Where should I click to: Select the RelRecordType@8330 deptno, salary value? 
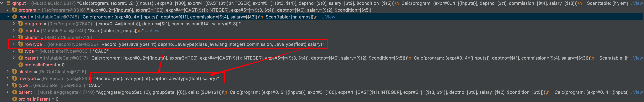pos(156,78)
